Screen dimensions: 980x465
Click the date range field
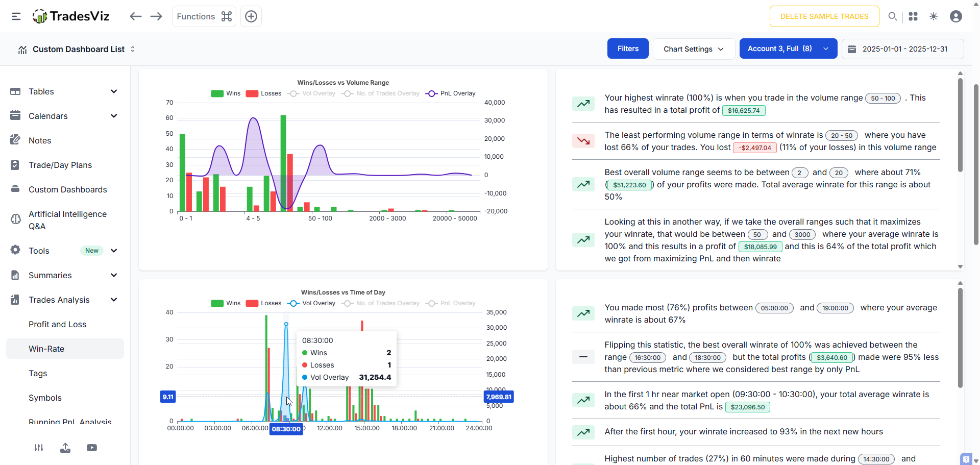[x=902, y=49]
